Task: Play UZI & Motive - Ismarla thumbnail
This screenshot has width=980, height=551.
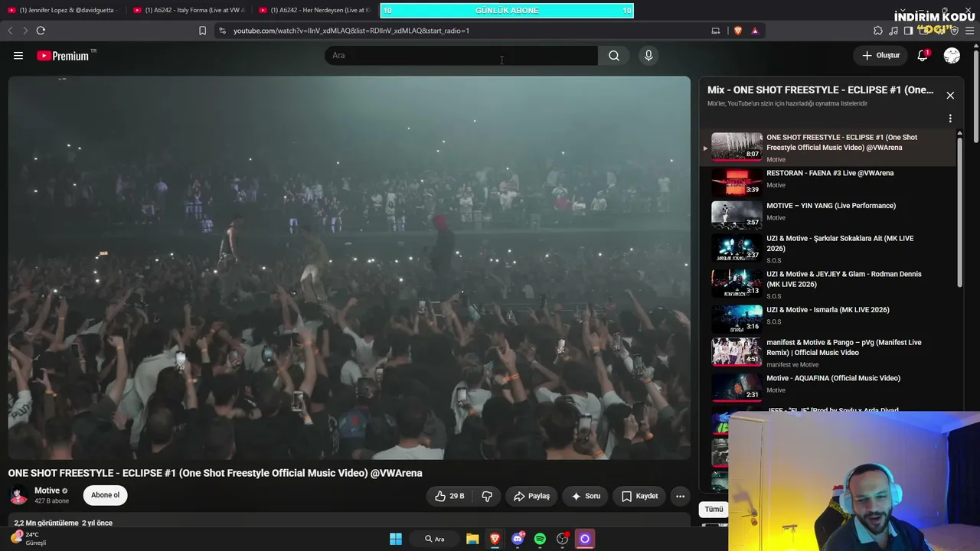Action: 737,319
